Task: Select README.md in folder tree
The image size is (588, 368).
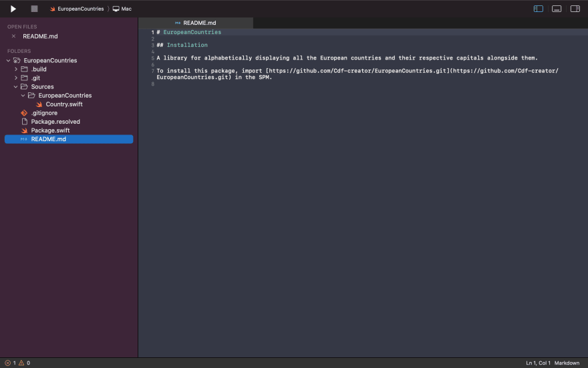Action: (69, 139)
